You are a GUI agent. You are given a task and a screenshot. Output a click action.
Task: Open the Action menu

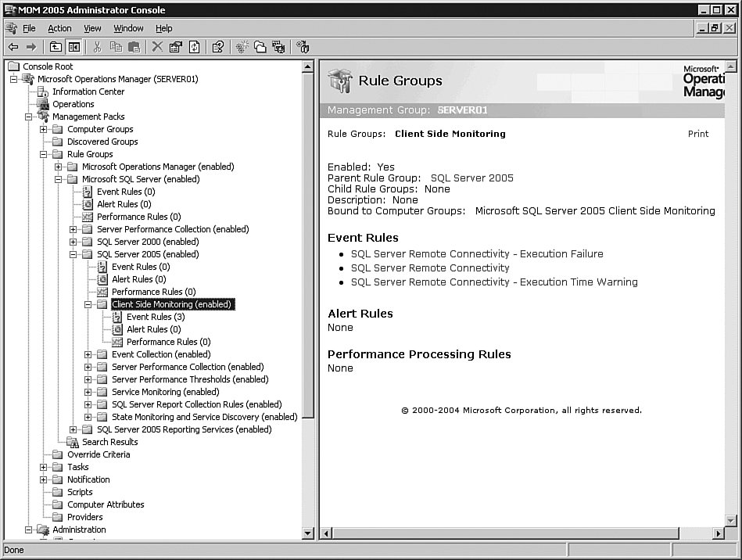(59, 28)
